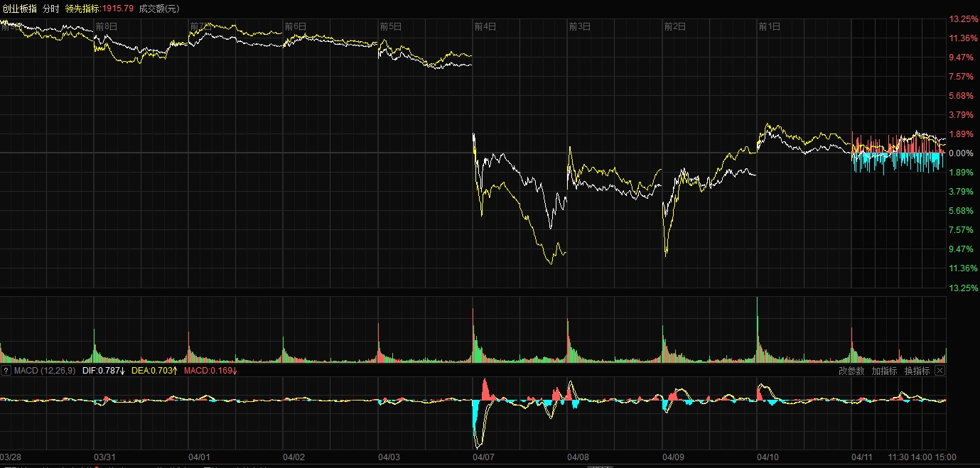Click the MACD:0.169 reading

210,371
